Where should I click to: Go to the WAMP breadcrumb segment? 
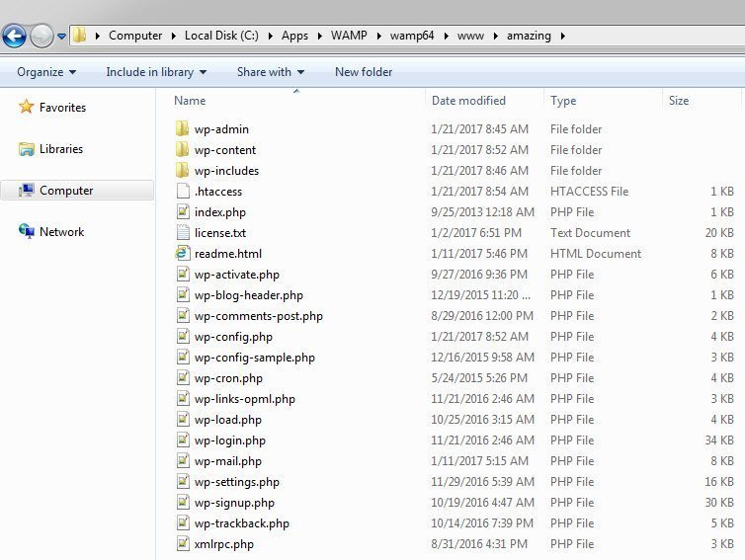point(349,36)
